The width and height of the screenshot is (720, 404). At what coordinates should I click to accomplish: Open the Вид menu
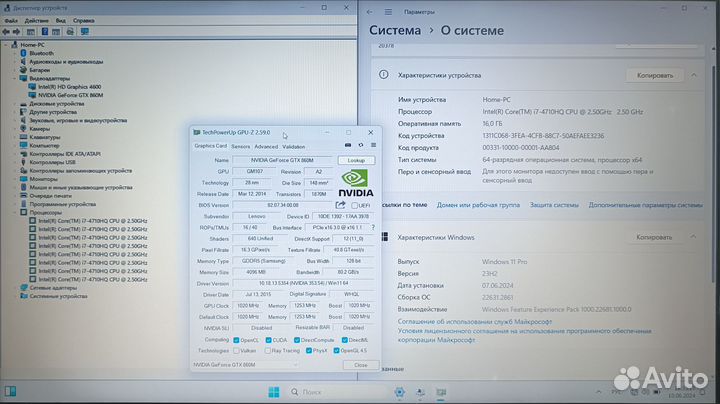61,21
